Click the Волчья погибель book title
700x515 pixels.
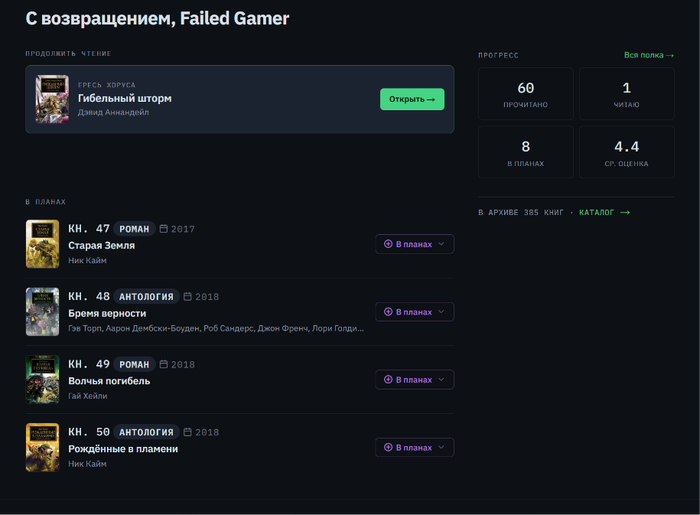[x=109, y=381]
